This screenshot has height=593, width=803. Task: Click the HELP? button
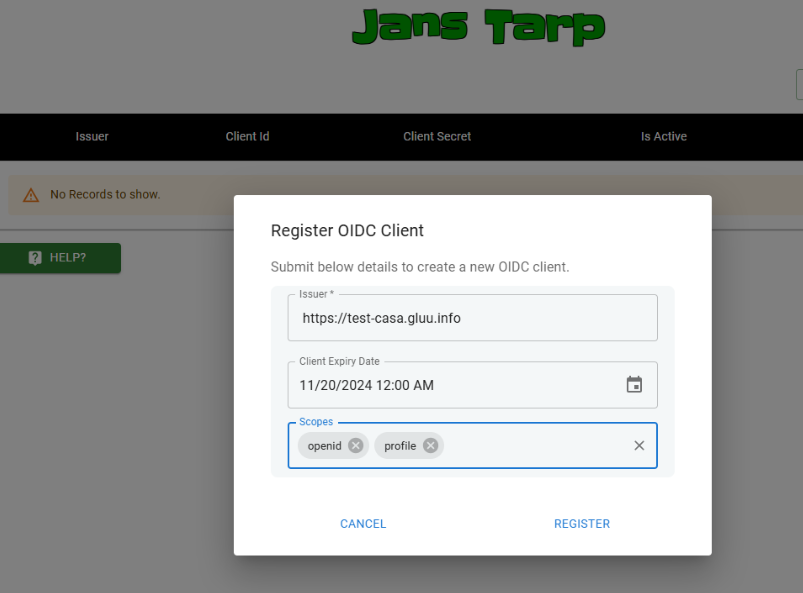(60, 258)
